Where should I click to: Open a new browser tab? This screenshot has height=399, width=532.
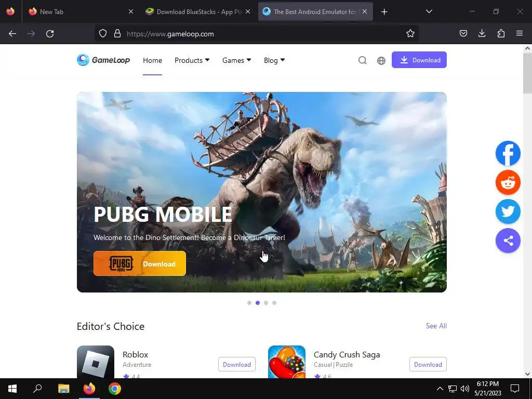tap(384, 12)
